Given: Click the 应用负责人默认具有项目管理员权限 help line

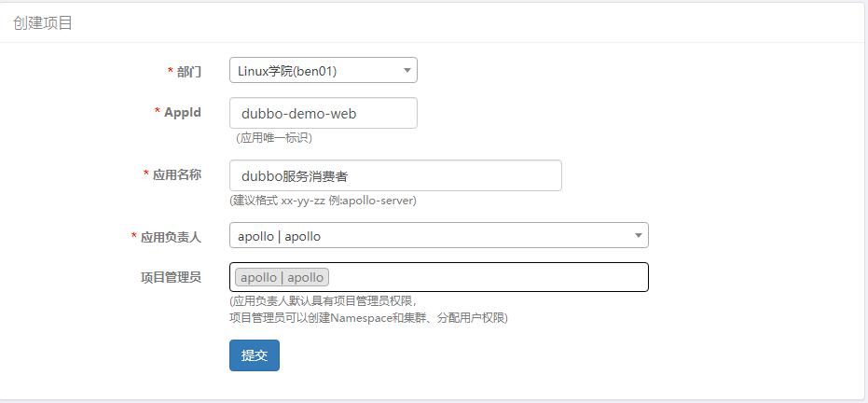Looking at the screenshot, I should pyautogui.click(x=324, y=301).
